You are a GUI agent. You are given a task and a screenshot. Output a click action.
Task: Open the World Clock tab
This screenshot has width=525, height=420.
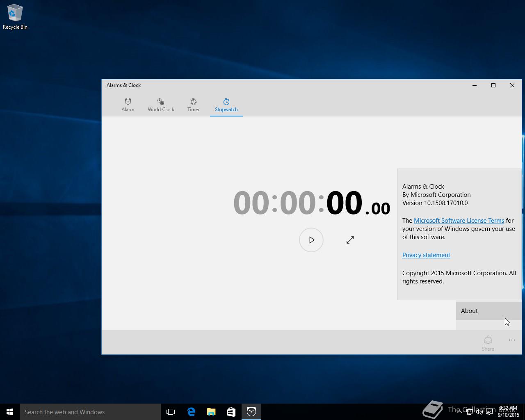click(x=161, y=105)
